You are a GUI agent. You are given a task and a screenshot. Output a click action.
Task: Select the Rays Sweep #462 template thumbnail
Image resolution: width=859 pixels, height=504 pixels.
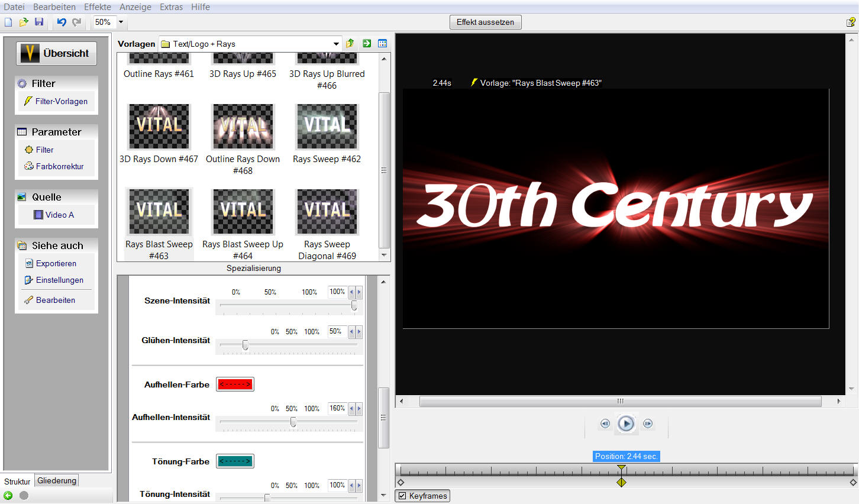click(x=327, y=127)
